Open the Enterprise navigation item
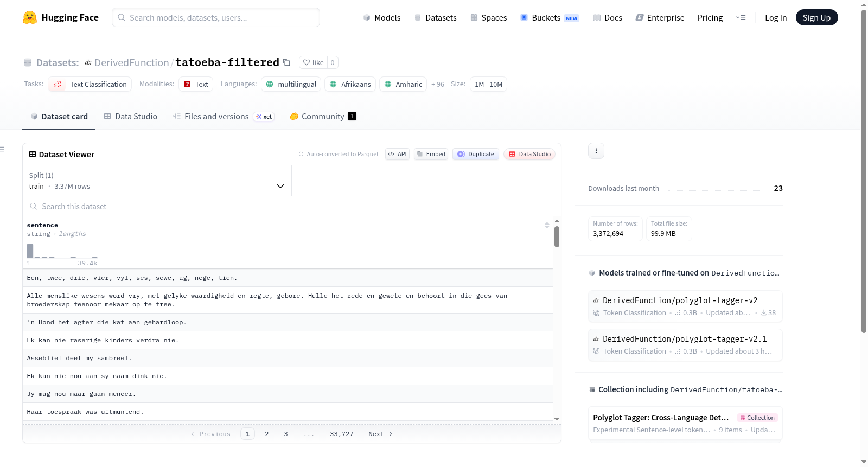Screen dimensions: 868x467 [x=660, y=17]
